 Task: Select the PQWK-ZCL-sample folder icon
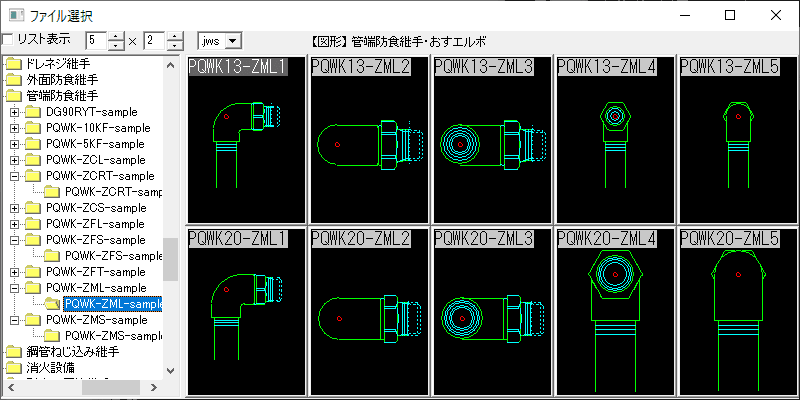[32, 160]
